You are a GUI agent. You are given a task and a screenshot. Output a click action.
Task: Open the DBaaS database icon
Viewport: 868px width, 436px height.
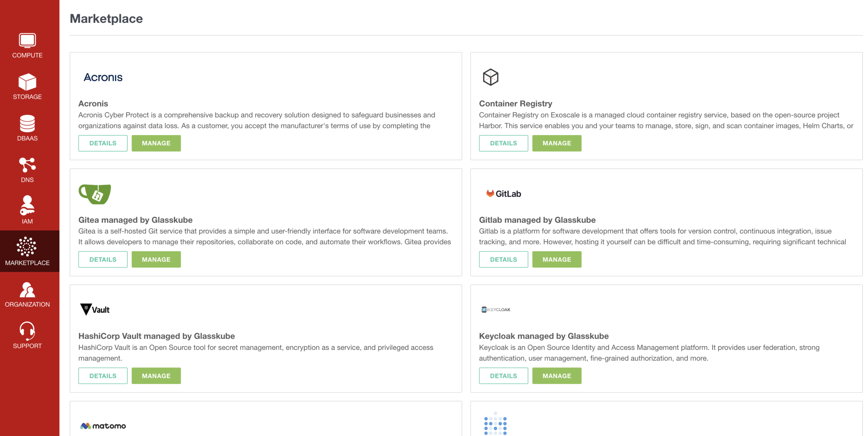[x=27, y=124]
